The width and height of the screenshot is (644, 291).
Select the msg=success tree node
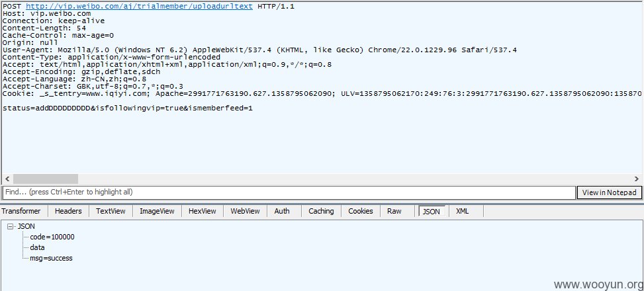(x=51, y=258)
